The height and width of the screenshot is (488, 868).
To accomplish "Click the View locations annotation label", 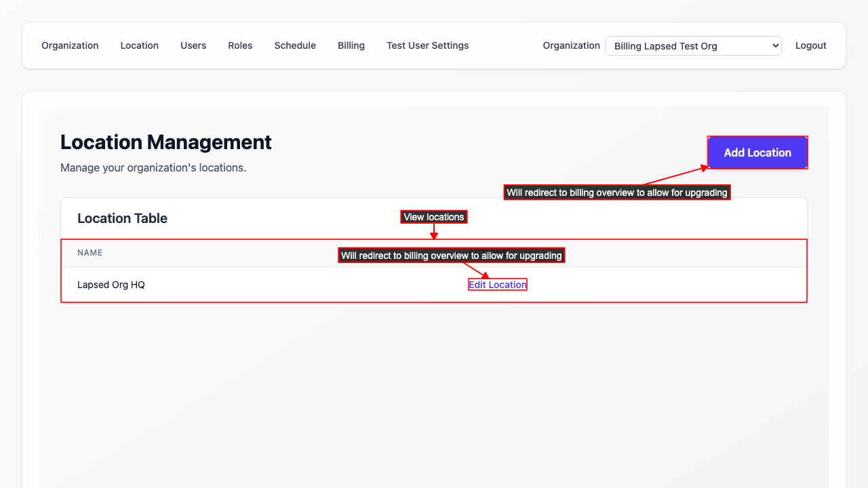I will 433,216.
